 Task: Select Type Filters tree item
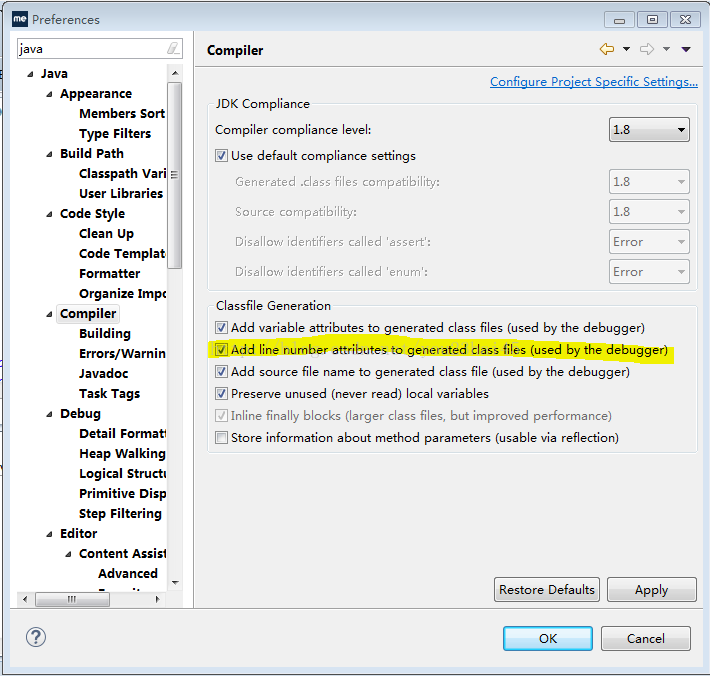[x=115, y=134]
